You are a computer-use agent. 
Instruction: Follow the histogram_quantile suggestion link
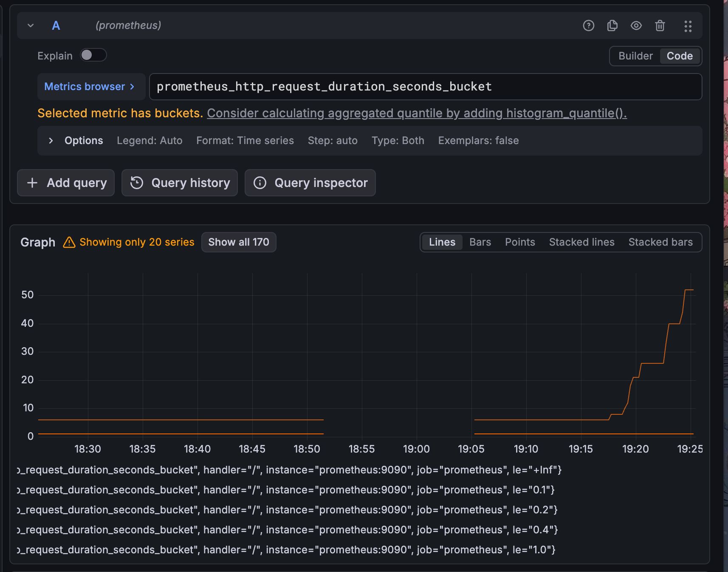(x=417, y=113)
